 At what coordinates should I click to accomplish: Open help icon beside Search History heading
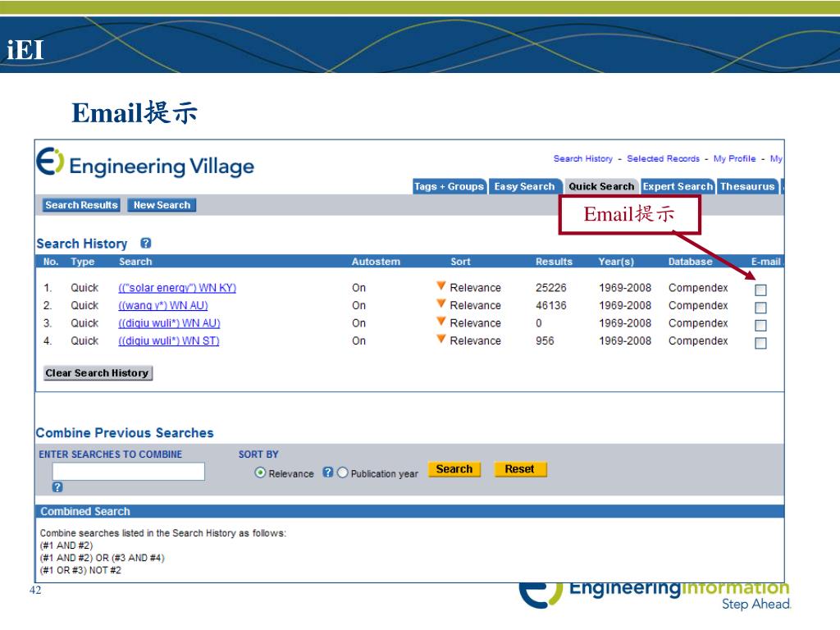coord(146,243)
